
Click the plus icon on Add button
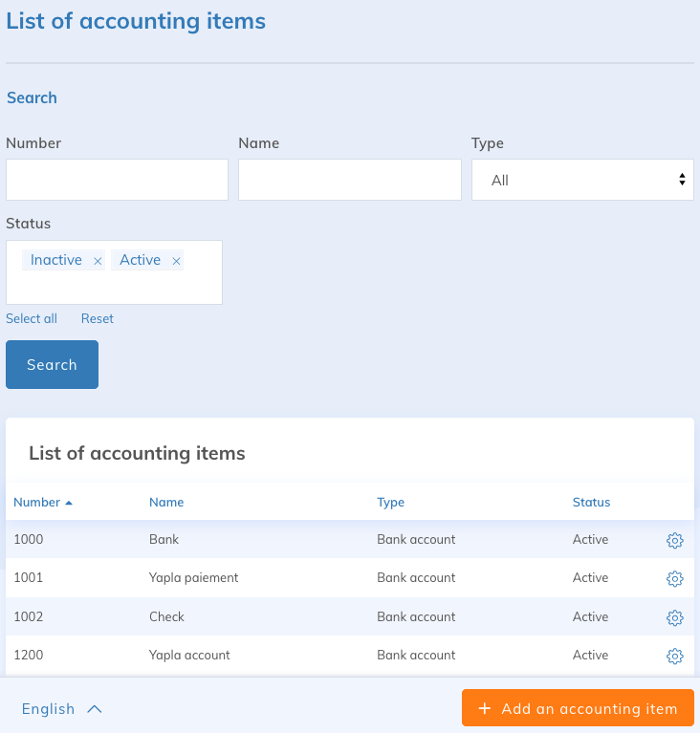pyautogui.click(x=485, y=709)
